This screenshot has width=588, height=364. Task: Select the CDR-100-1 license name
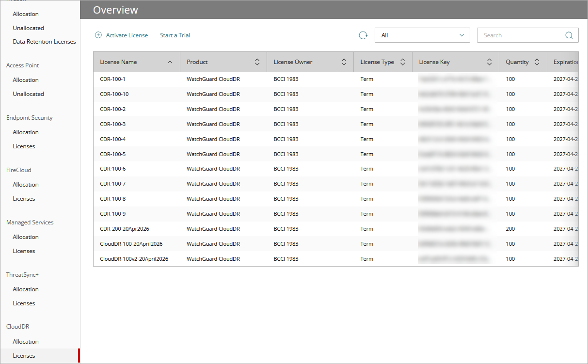click(112, 79)
